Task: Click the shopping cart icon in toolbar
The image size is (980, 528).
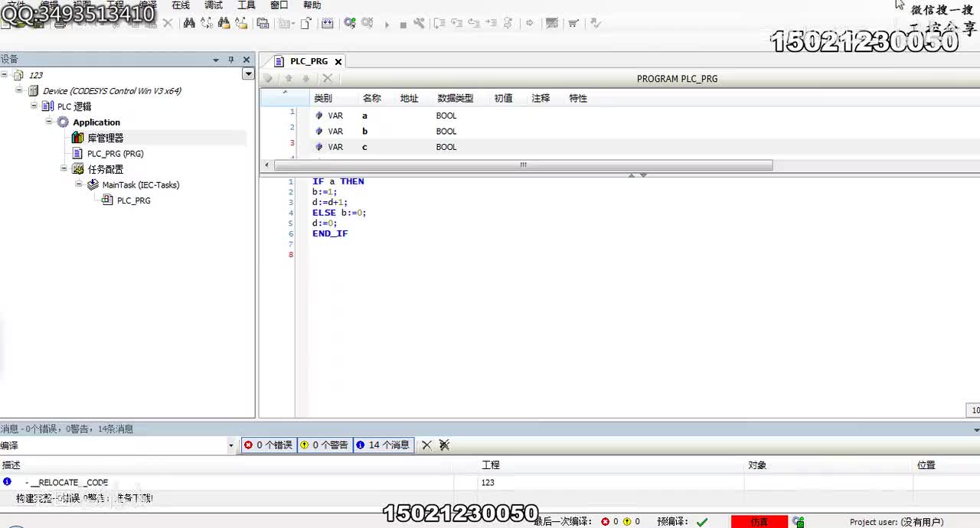Action: tap(573, 23)
